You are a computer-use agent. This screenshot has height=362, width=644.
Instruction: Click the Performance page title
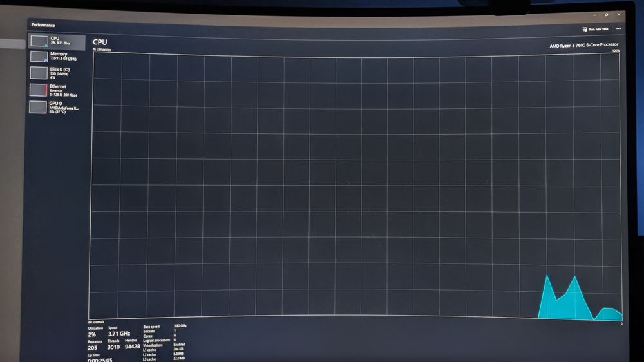click(43, 25)
